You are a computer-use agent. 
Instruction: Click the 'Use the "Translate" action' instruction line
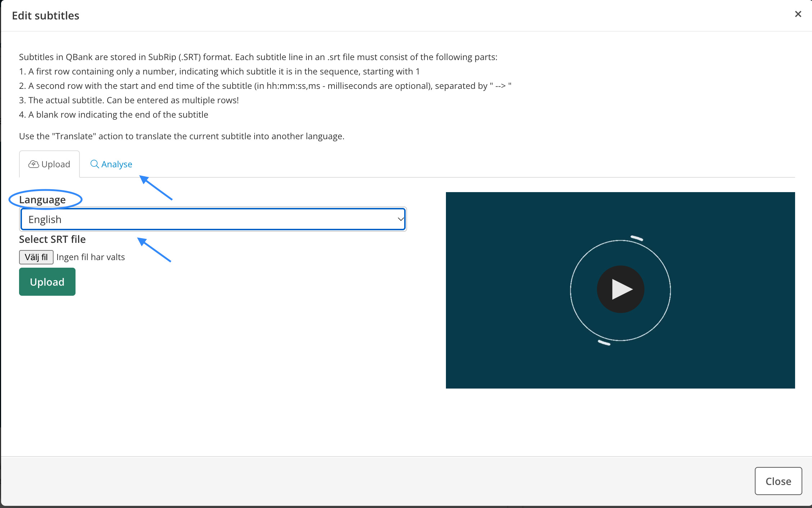pyautogui.click(x=182, y=136)
